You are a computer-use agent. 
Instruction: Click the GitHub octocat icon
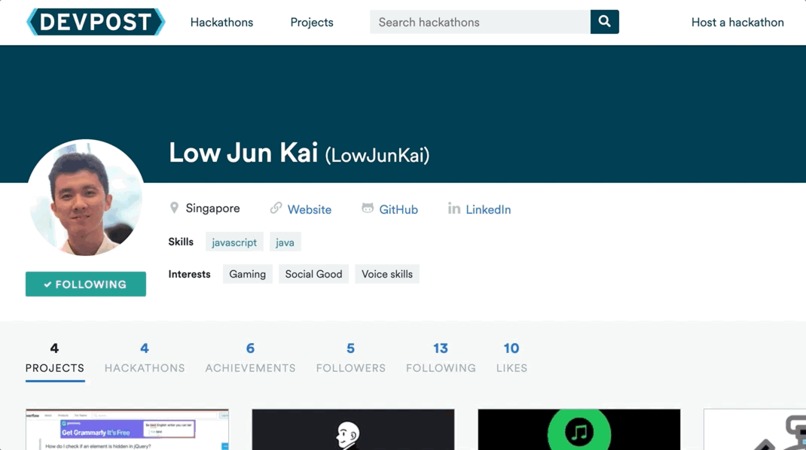368,208
